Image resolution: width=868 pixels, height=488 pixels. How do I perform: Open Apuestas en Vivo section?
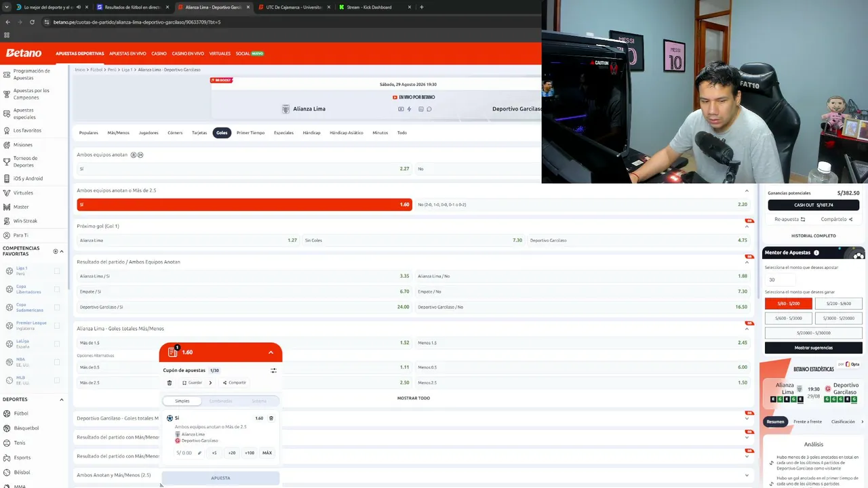pos(127,54)
